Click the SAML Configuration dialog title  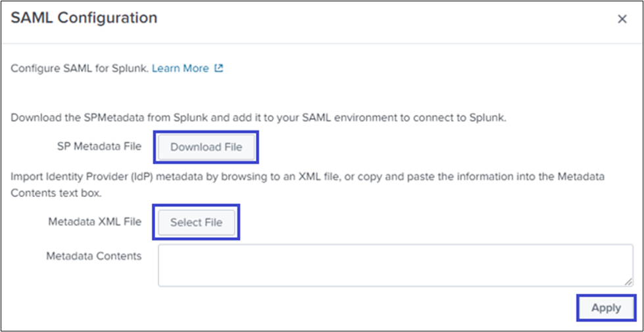84,18
